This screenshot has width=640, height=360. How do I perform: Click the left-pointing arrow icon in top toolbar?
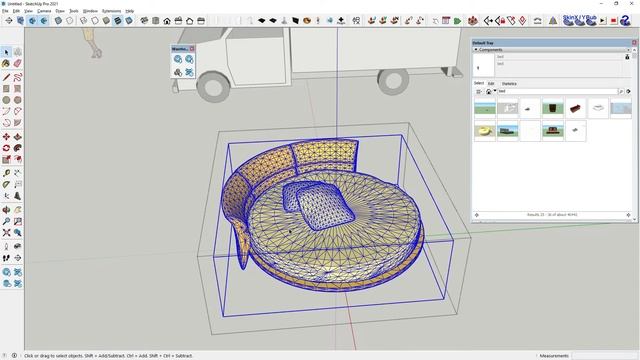click(x=488, y=20)
